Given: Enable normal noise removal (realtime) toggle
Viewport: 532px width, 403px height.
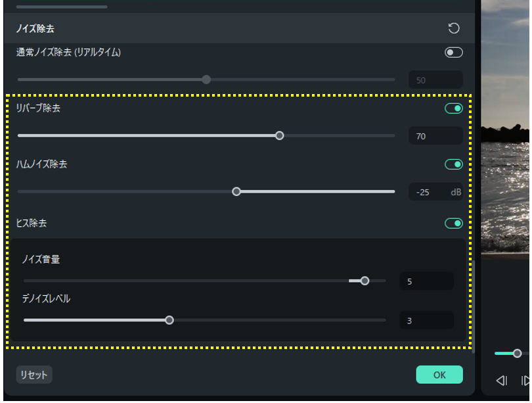Looking at the screenshot, I should tap(454, 53).
